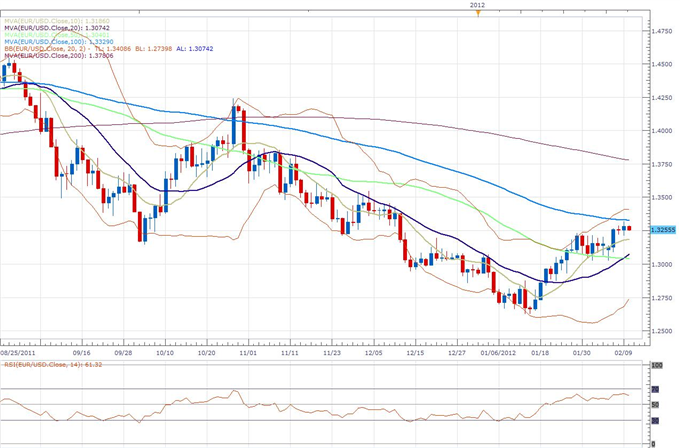Click the 12/05 date axis label
The height and width of the screenshot is (448, 680).
373,353
